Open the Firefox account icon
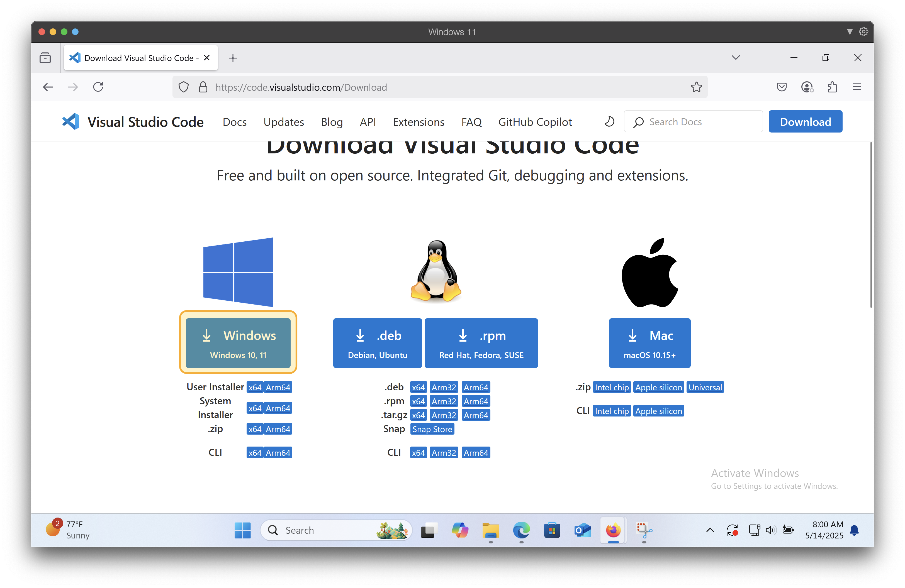The height and width of the screenshot is (588, 905). click(x=807, y=87)
